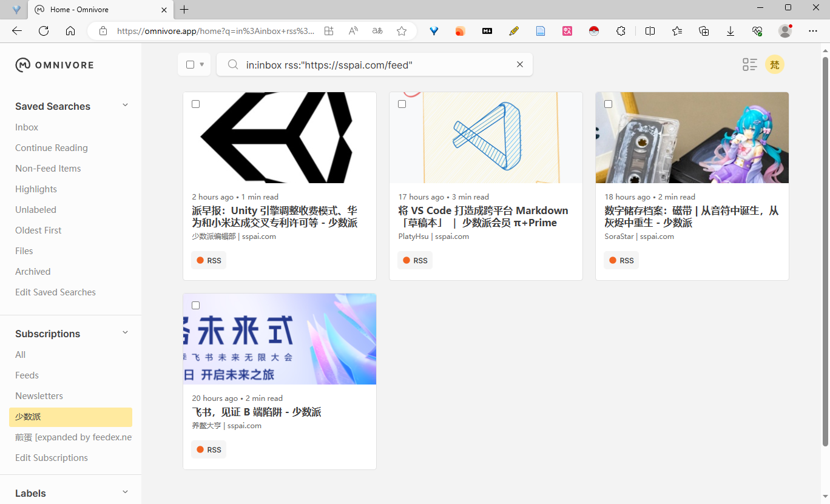
Task: Select the VS Code article checkbox
Action: pyautogui.click(x=402, y=104)
